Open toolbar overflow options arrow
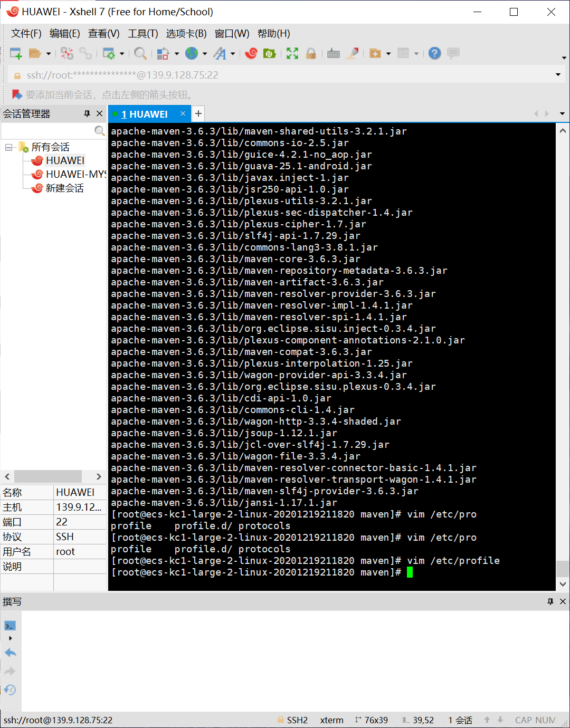570x728 pixels. (x=564, y=58)
